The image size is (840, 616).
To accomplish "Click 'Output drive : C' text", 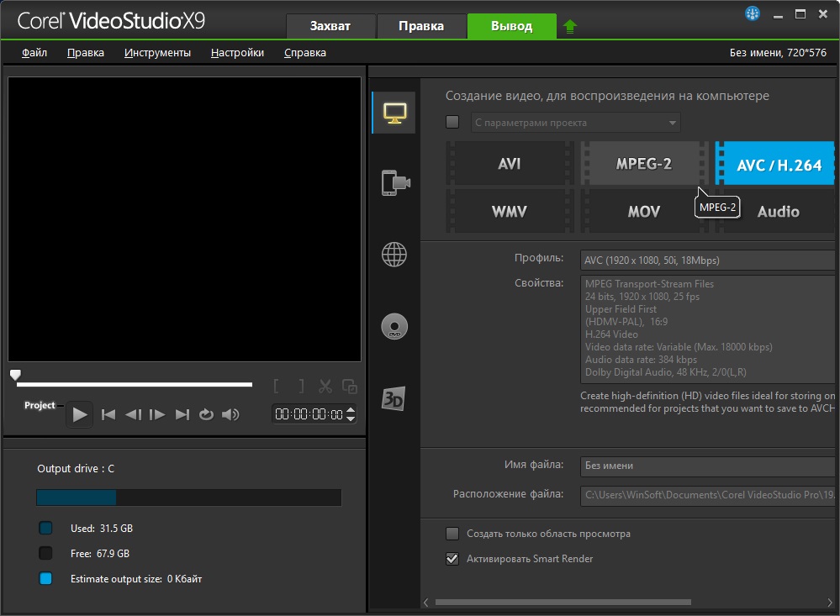I will [76, 468].
